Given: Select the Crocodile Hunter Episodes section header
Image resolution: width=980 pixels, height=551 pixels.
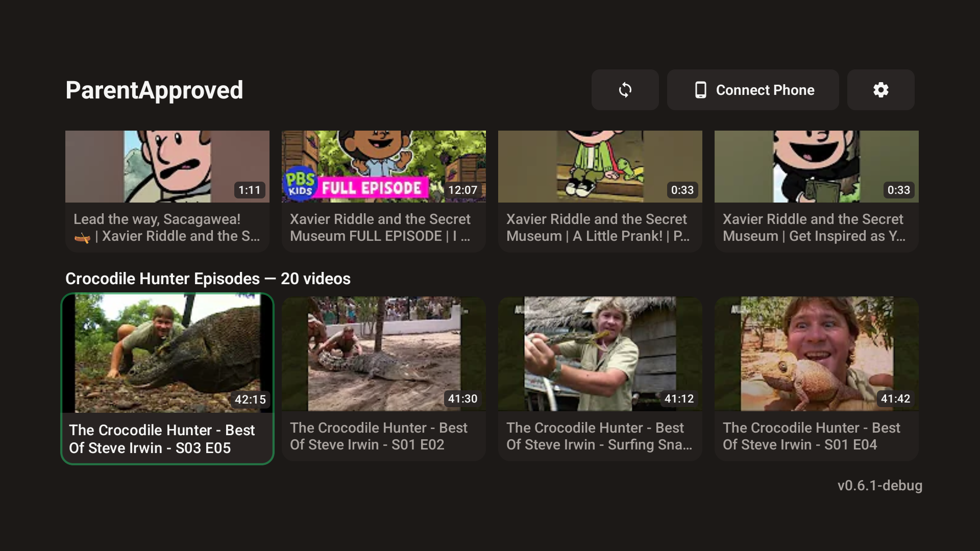Looking at the screenshot, I should point(207,279).
